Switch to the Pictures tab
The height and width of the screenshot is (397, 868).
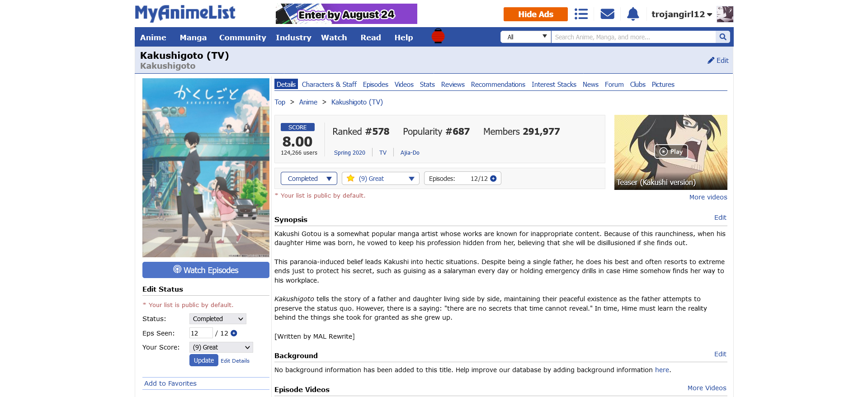pyautogui.click(x=663, y=85)
